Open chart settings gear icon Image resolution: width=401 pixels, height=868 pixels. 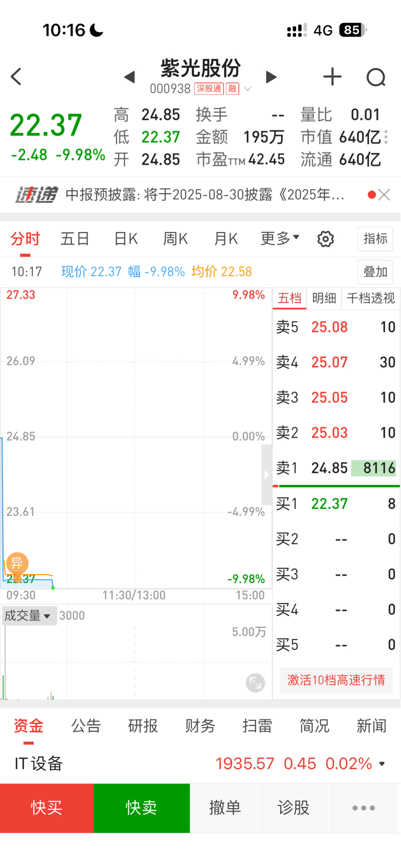[x=325, y=239]
